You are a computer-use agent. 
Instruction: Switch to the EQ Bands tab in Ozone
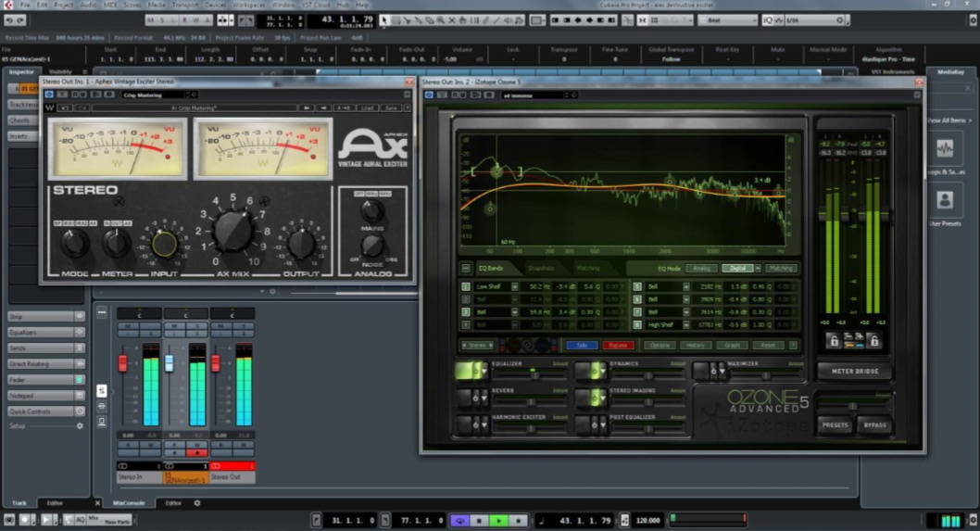point(491,269)
